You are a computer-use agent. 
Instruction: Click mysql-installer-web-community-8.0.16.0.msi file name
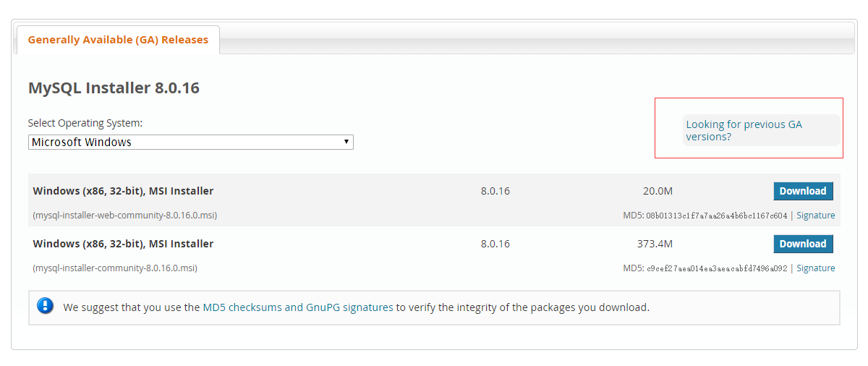click(124, 216)
